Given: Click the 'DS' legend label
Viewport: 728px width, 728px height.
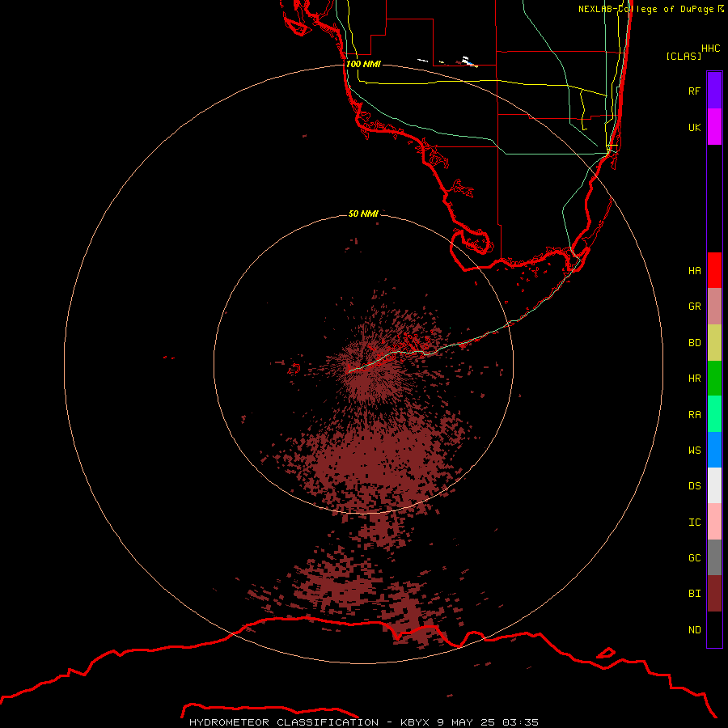Looking at the screenshot, I should pyautogui.click(x=695, y=486).
